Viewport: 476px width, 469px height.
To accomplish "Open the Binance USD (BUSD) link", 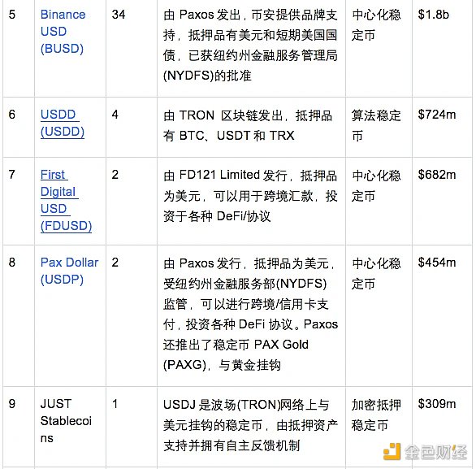I will coord(63,32).
